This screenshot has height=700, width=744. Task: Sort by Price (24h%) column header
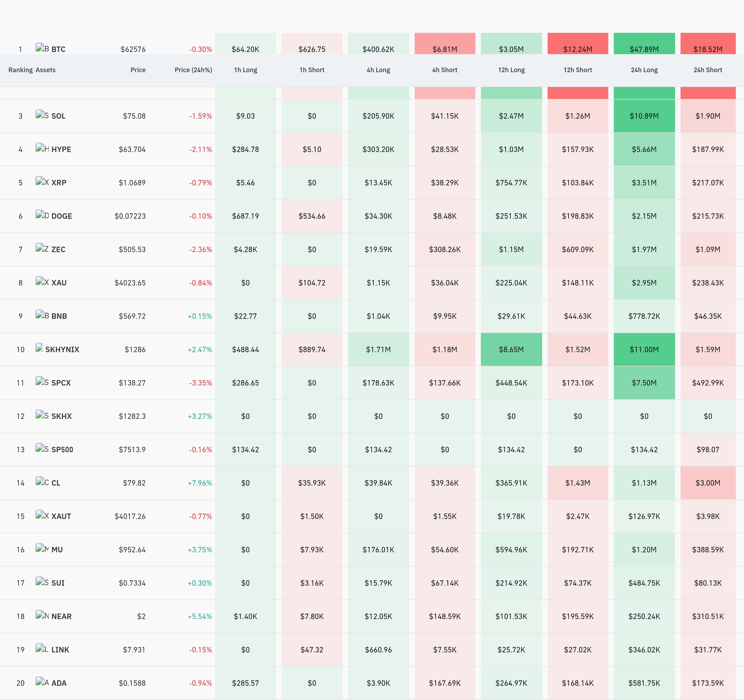pos(193,70)
